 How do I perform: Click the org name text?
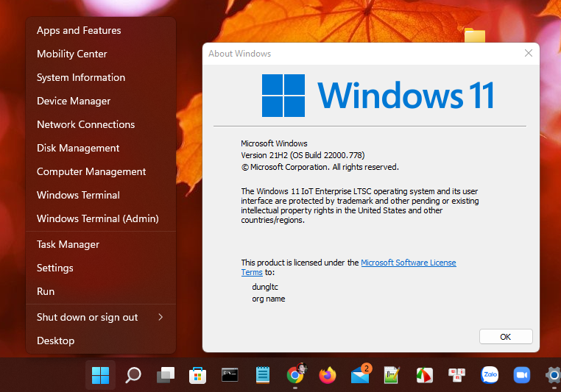268,299
